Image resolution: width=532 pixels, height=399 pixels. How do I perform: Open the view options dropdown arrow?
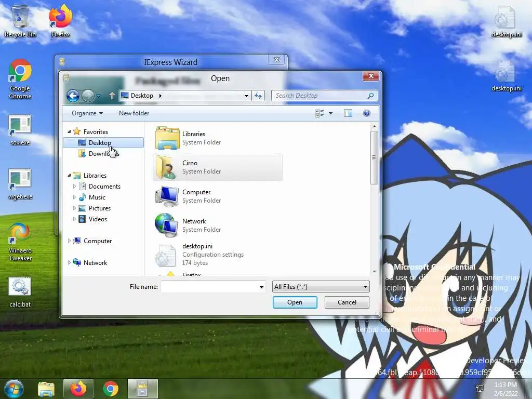tap(330, 113)
